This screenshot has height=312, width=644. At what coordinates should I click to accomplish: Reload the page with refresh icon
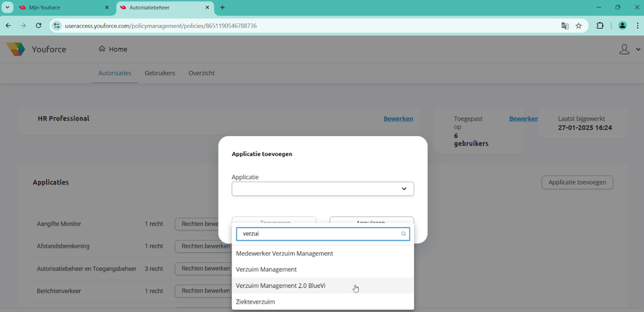(x=39, y=25)
